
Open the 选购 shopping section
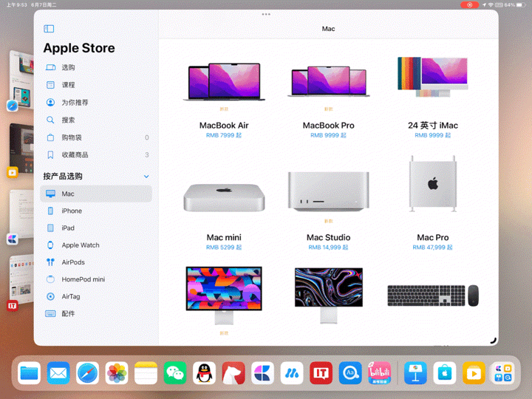96,67
